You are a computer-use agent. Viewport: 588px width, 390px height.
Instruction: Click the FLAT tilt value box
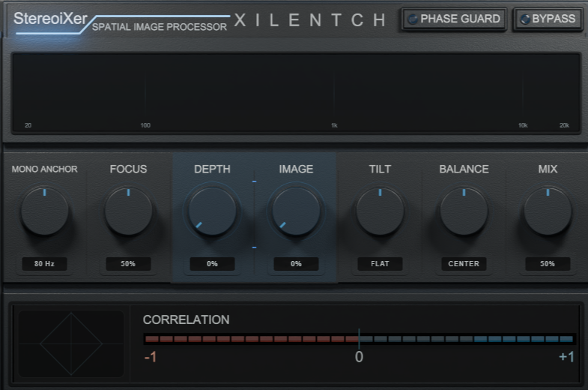point(380,264)
